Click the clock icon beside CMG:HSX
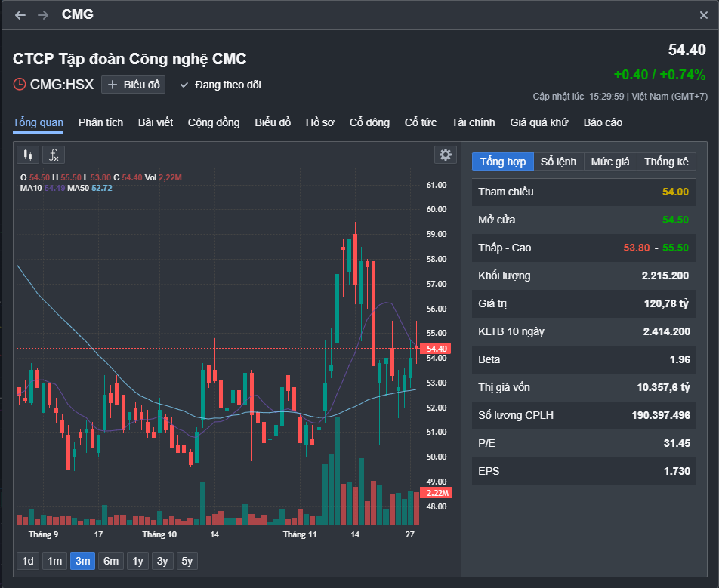 click(x=20, y=85)
